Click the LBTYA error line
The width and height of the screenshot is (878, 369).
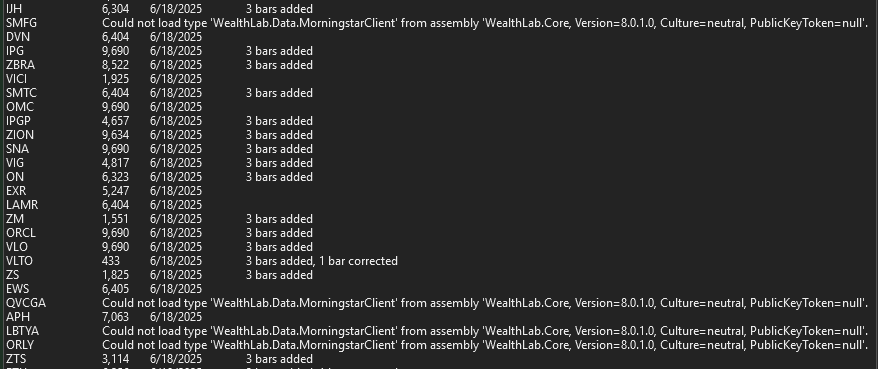(439, 331)
